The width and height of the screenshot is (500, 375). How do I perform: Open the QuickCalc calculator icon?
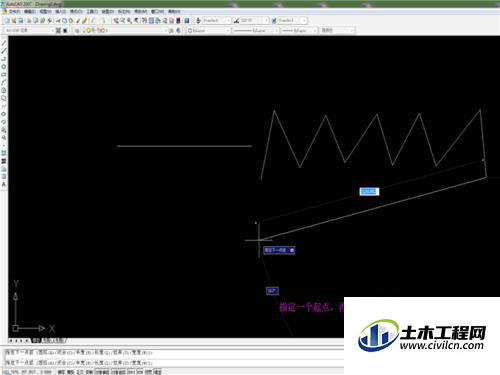178,21
